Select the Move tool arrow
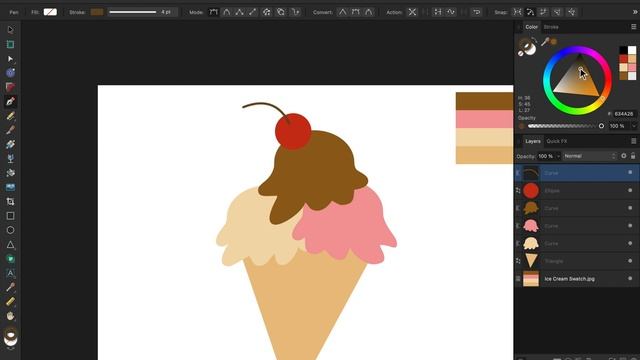Image resolution: width=640 pixels, height=360 pixels. (10, 30)
